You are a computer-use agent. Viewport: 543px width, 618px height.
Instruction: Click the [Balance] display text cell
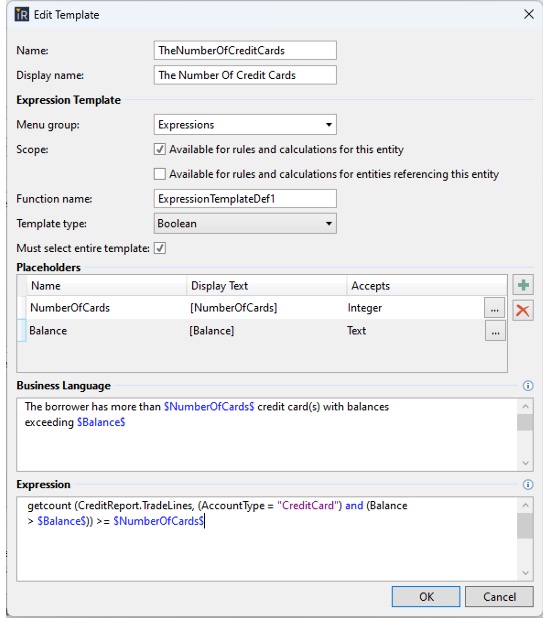266,331
